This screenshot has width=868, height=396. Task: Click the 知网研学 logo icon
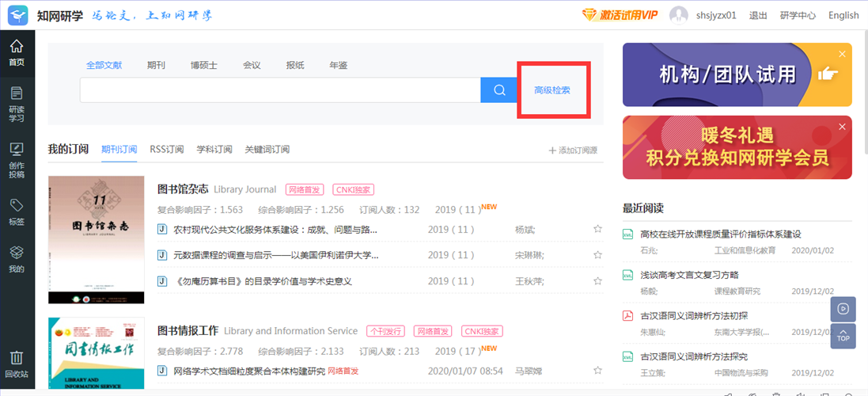tap(18, 16)
